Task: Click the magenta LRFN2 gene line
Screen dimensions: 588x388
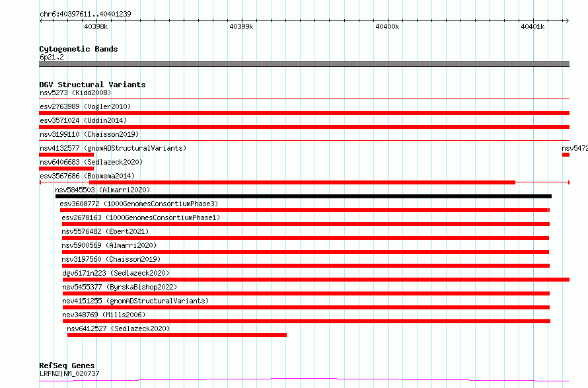Action: coord(304,380)
